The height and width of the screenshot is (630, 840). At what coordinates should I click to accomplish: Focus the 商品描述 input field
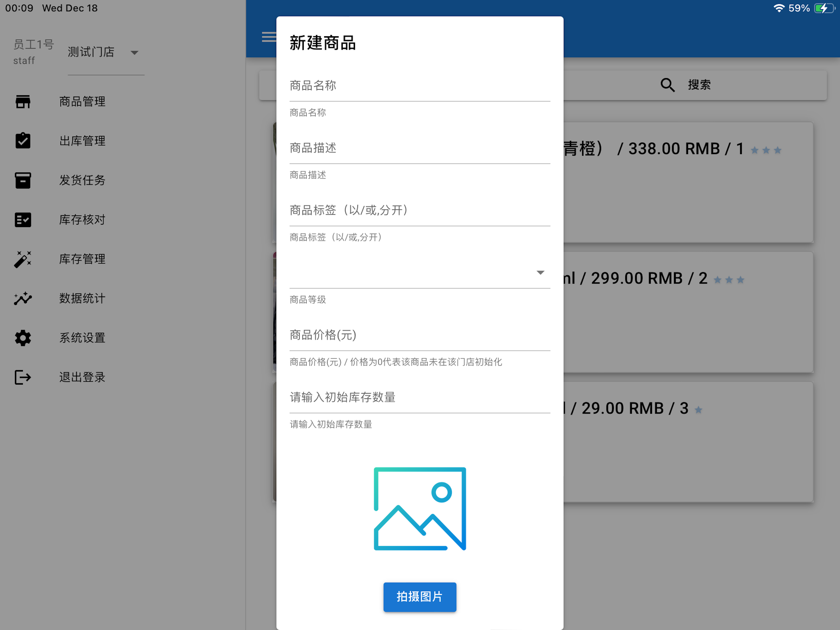[x=420, y=148]
